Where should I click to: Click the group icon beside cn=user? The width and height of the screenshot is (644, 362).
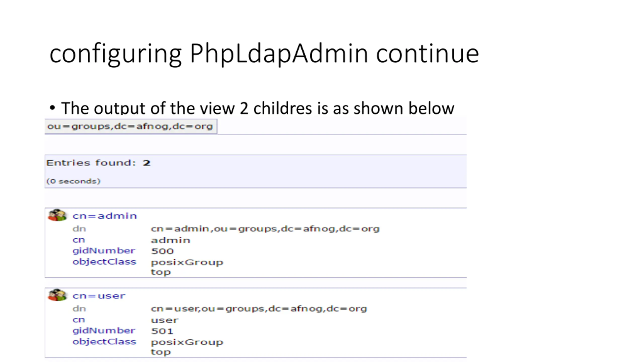tap(57, 295)
